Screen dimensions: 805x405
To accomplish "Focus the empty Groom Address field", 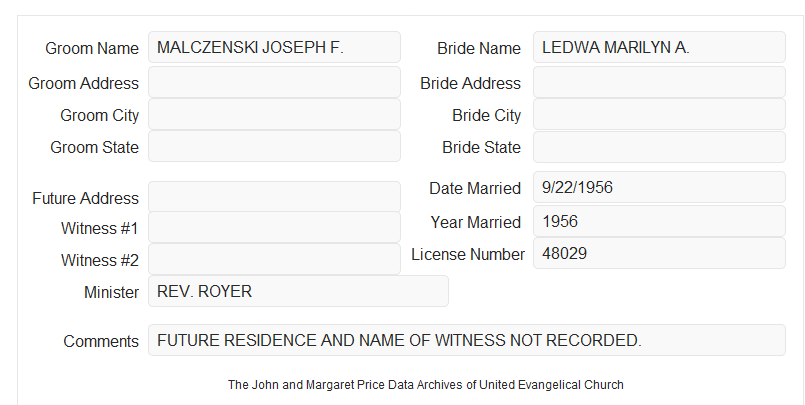I will coord(274,82).
